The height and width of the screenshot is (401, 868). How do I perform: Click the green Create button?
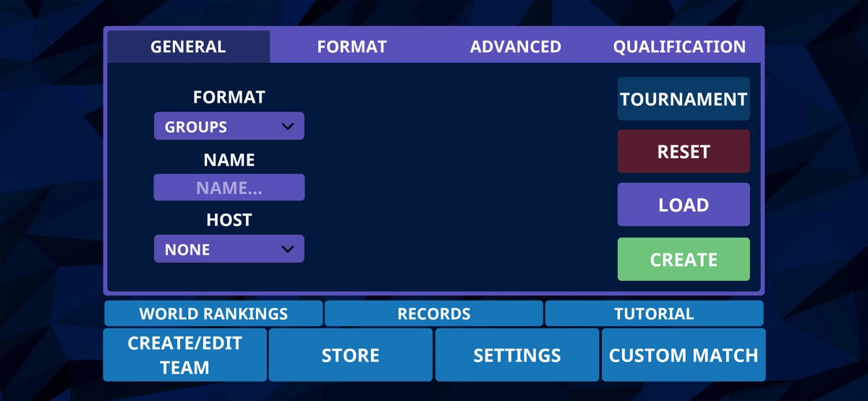684,259
